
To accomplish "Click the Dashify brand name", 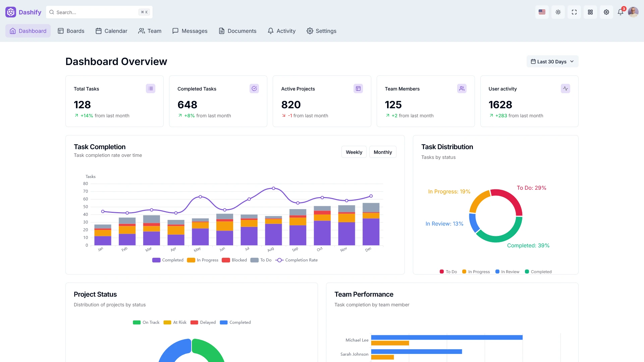I will tap(30, 12).
